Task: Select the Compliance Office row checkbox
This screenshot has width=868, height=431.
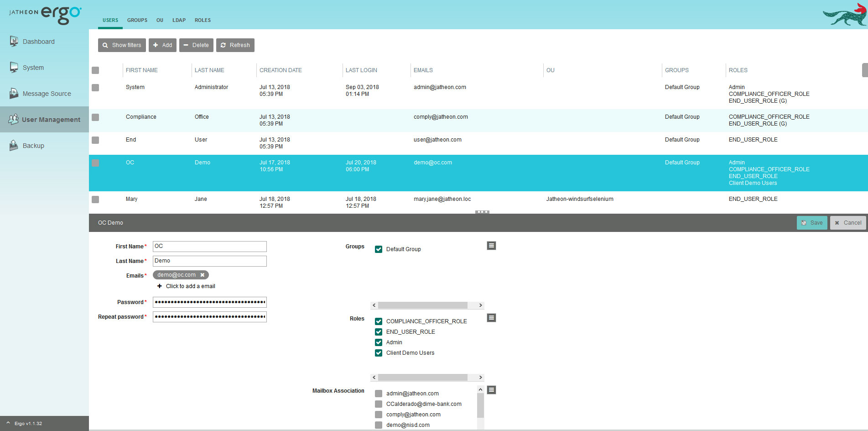Action: [95, 117]
